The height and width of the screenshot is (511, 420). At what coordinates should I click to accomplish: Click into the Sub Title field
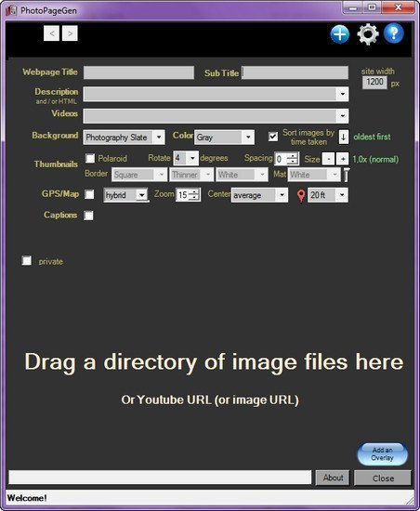tap(295, 72)
